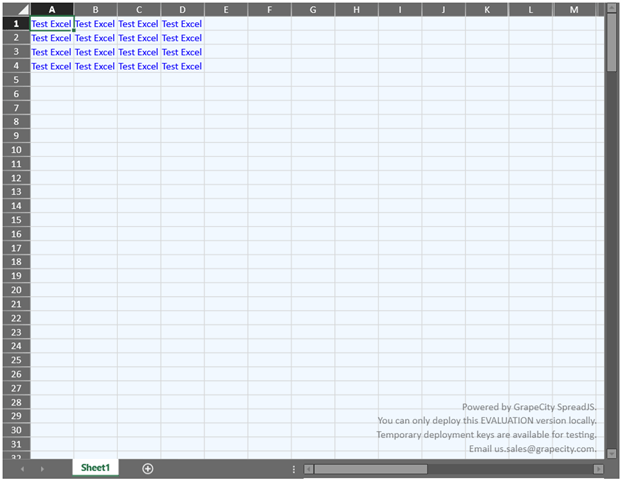Select row 30 header
The width and height of the screenshot is (624, 482).
tap(16, 430)
